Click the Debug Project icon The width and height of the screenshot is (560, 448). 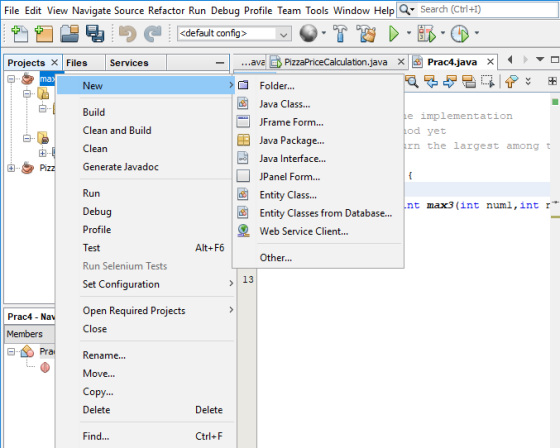point(426,34)
